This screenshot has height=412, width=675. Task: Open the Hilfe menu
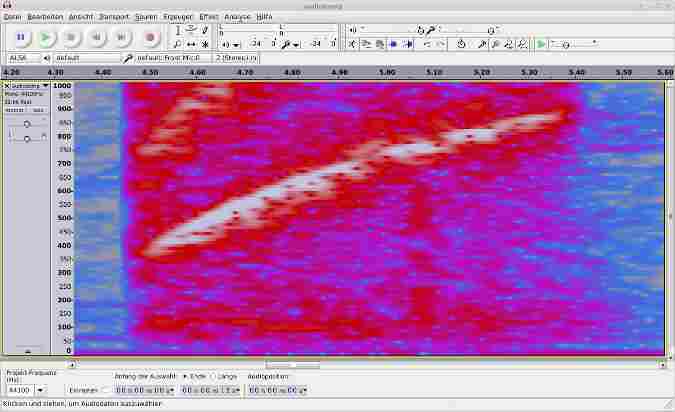pyautogui.click(x=264, y=17)
